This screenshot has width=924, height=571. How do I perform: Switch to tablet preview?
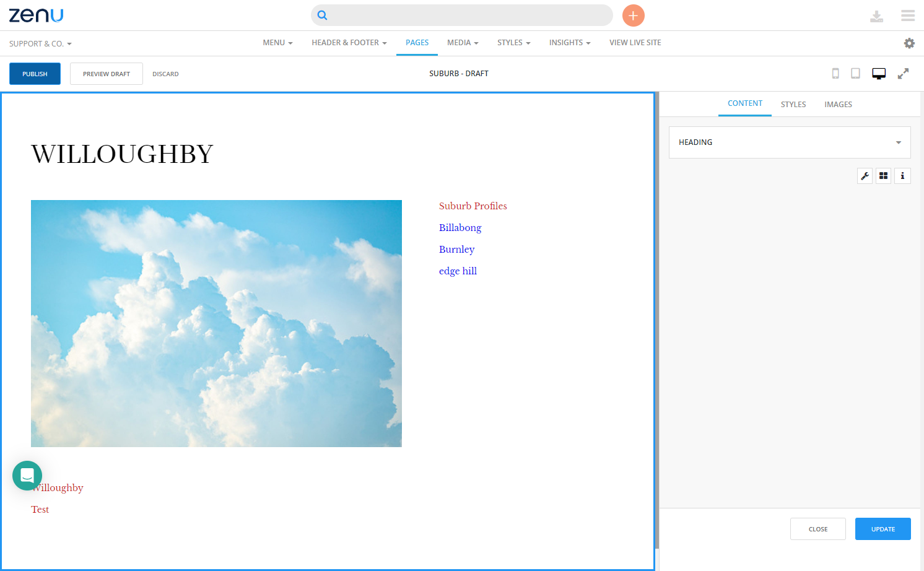[x=855, y=74]
